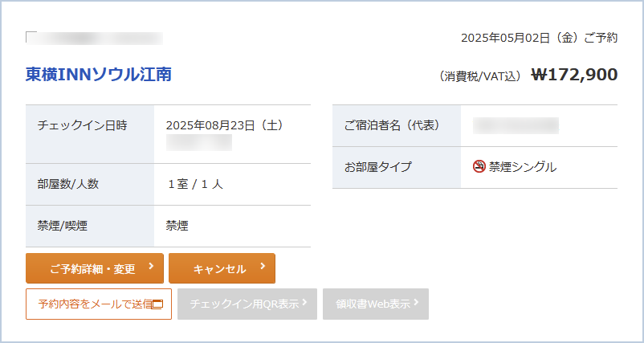Open the 領収書Web表示 receipt view
644x343 pixels.
click(376, 304)
